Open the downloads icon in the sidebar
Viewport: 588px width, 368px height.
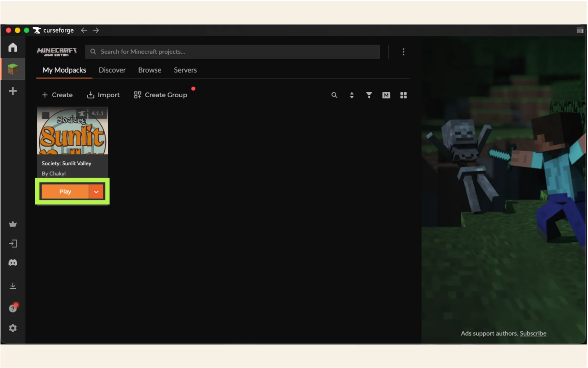(x=13, y=286)
